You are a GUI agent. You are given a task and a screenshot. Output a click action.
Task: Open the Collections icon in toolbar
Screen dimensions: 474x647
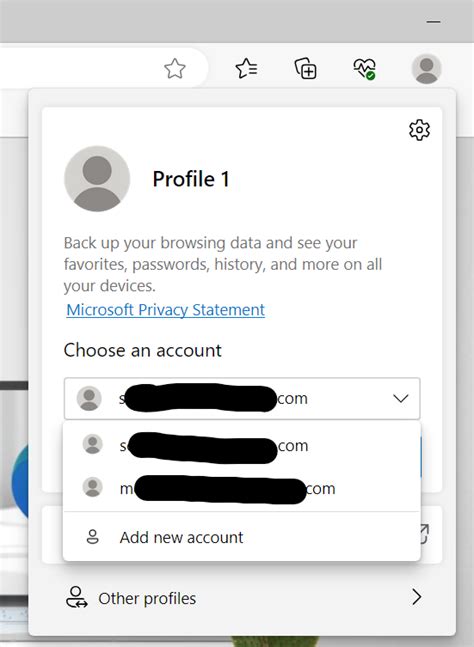(306, 68)
